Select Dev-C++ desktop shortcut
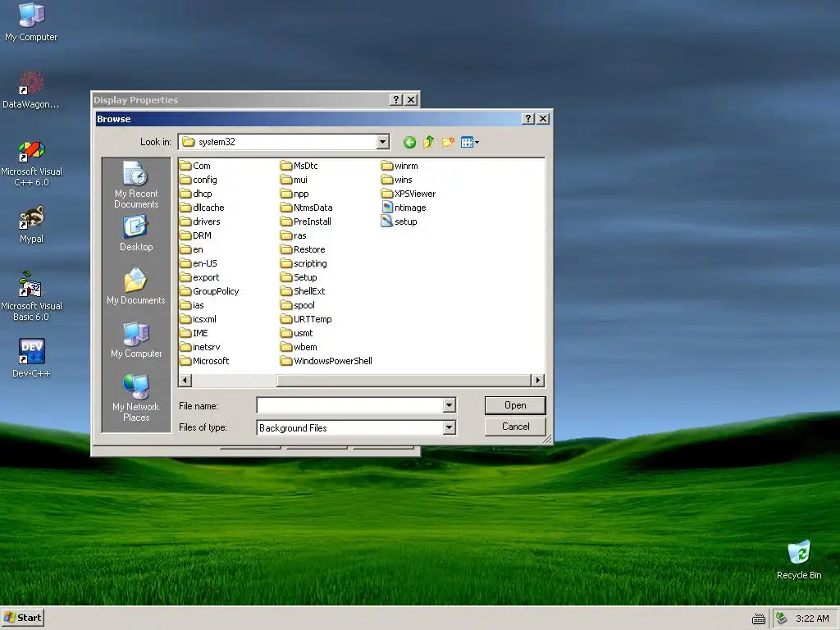The height and width of the screenshot is (630, 840). point(31,358)
